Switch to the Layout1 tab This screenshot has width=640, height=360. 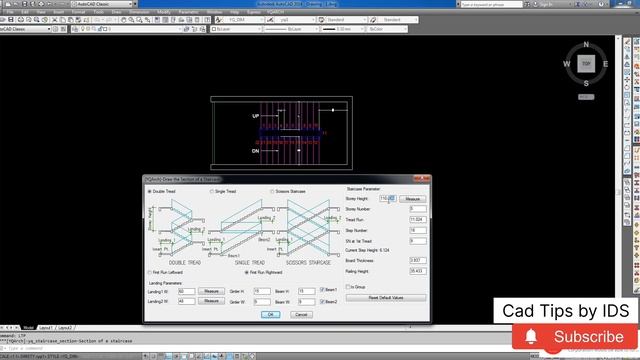tap(45, 328)
